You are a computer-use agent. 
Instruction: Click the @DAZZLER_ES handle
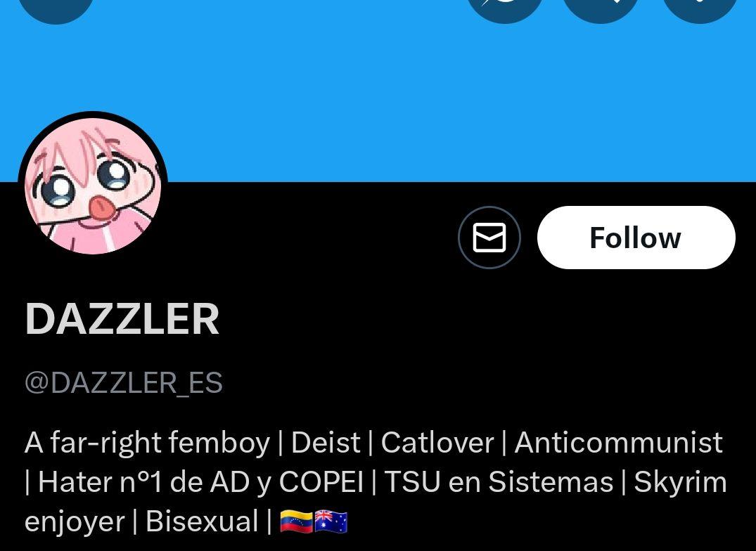click(124, 384)
